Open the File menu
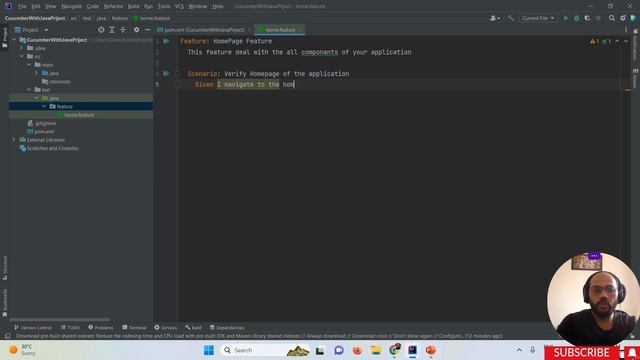Screen dimensions: 640x360 pyautogui.click(x=22, y=6)
